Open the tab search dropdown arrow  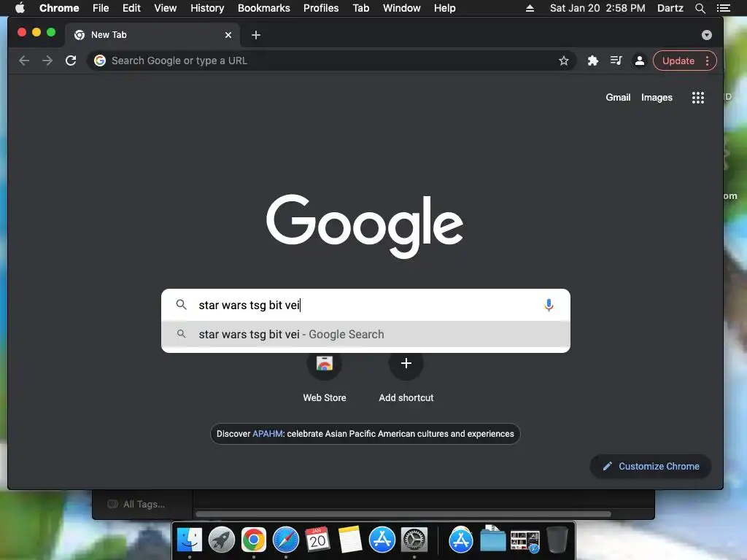(706, 35)
